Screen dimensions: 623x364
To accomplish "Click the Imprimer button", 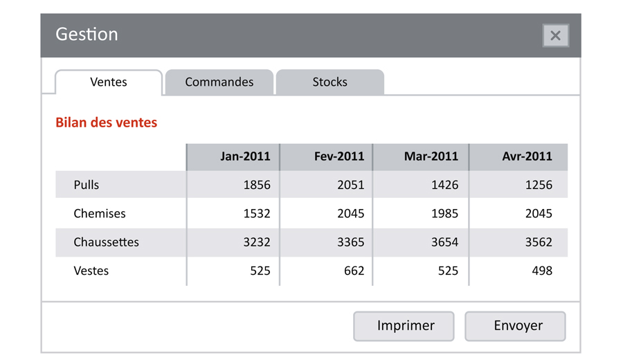I will [405, 326].
